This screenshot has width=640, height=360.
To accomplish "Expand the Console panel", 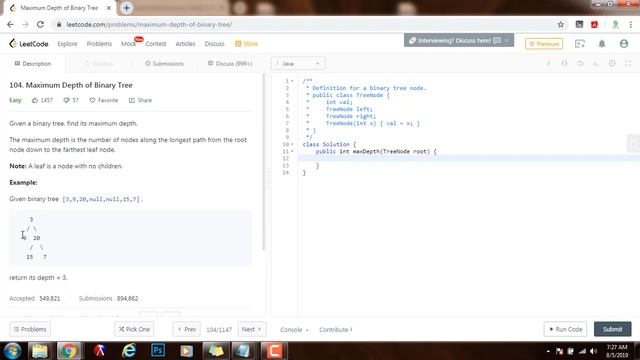I will (x=294, y=329).
